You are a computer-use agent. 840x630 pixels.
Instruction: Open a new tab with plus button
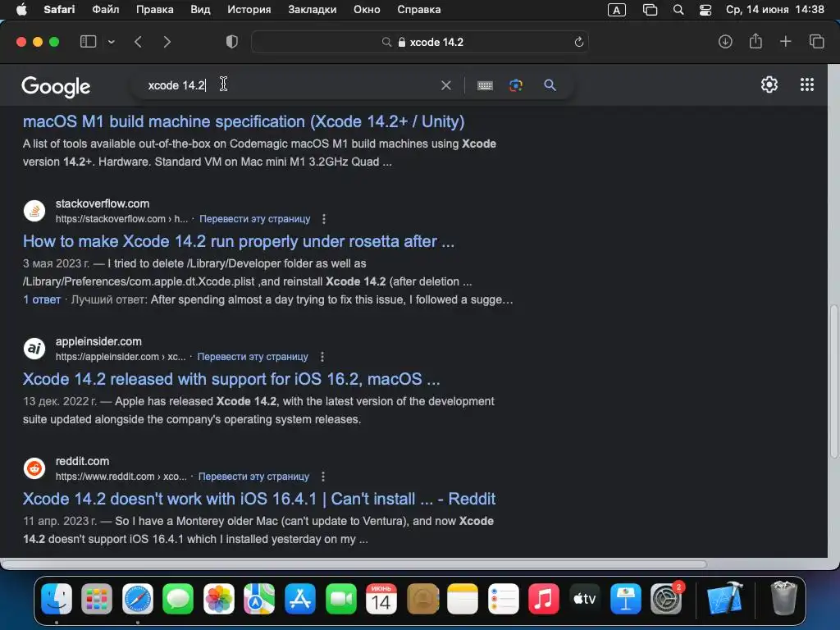coord(785,41)
